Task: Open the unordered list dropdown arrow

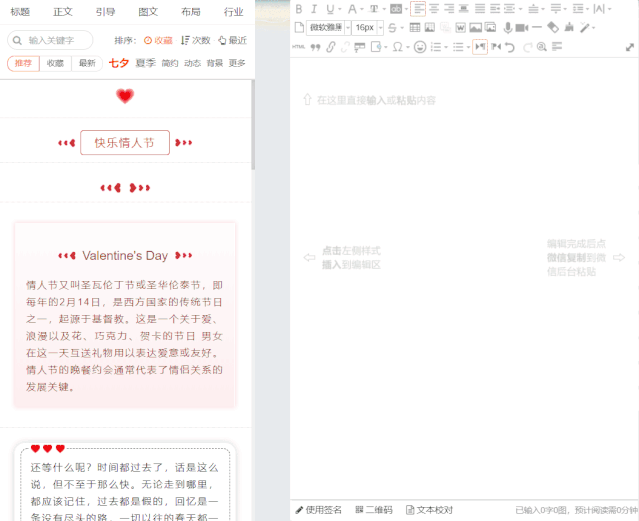Action: point(468,47)
